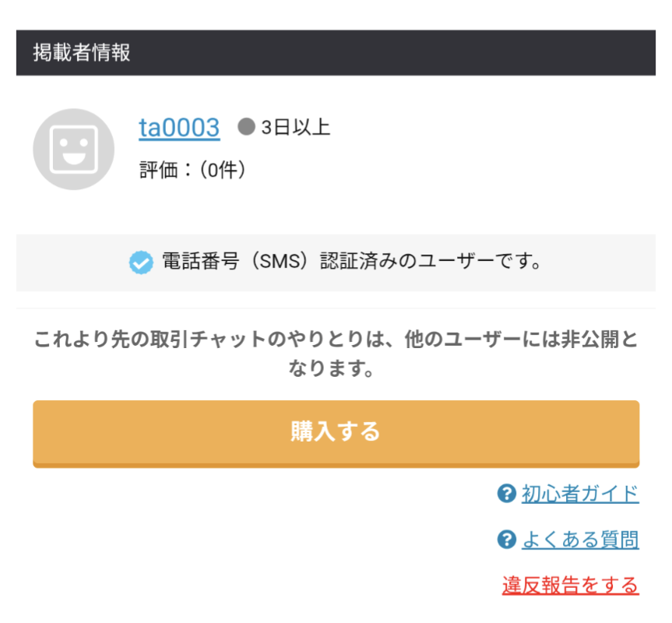
Task: Click the 掲載者情報 section header
Action: point(82,53)
